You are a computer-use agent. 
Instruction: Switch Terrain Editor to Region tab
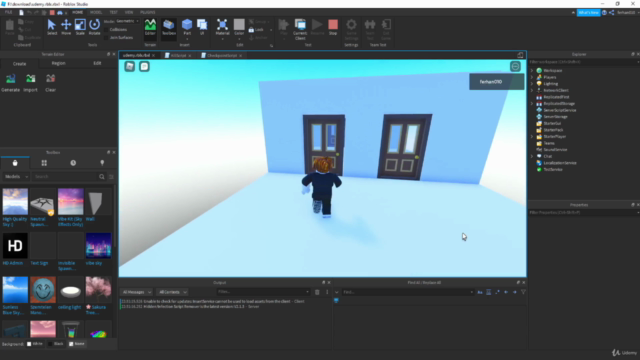click(x=58, y=63)
